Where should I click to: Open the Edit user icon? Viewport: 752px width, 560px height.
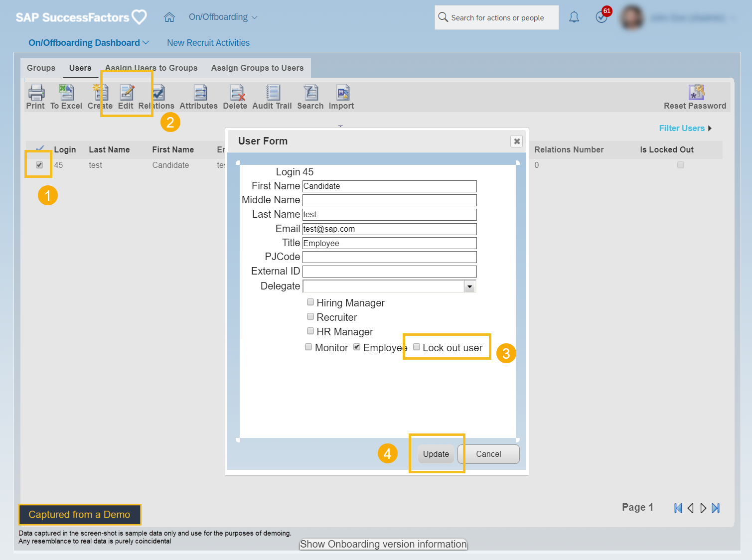[x=127, y=93]
